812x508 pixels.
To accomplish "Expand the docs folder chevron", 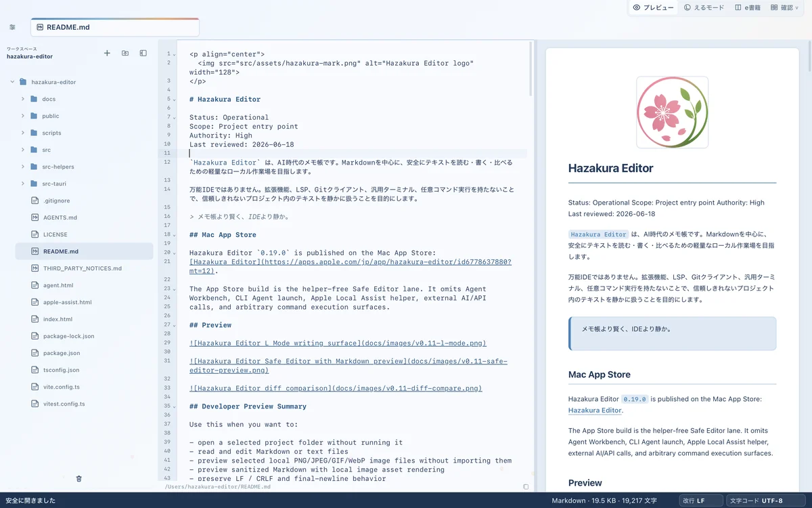I will coord(23,99).
